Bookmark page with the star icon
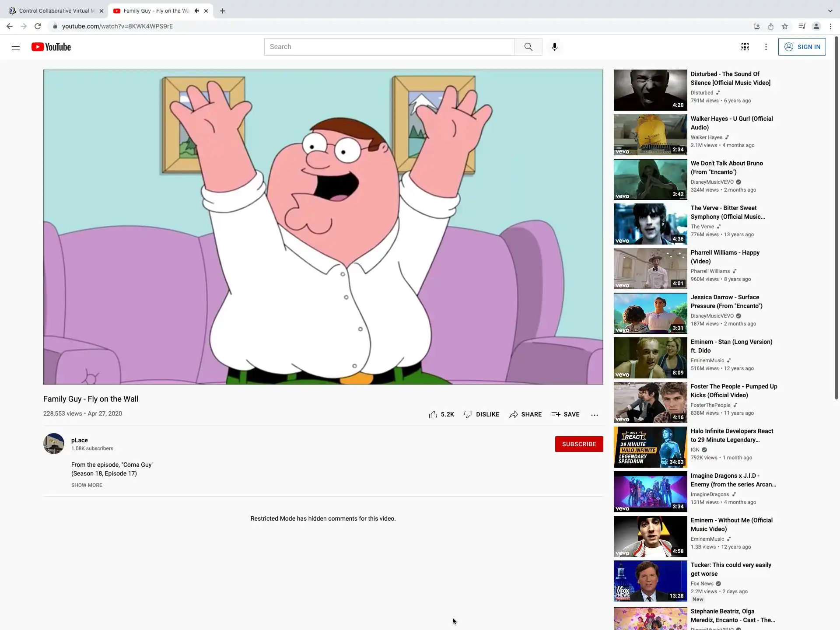The width and height of the screenshot is (840, 630). (x=785, y=26)
